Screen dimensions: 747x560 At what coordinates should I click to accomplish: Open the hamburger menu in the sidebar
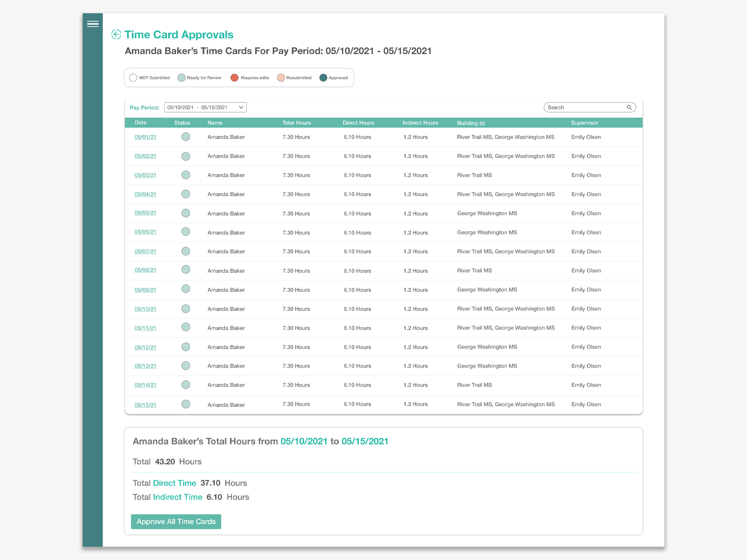[93, 24]
